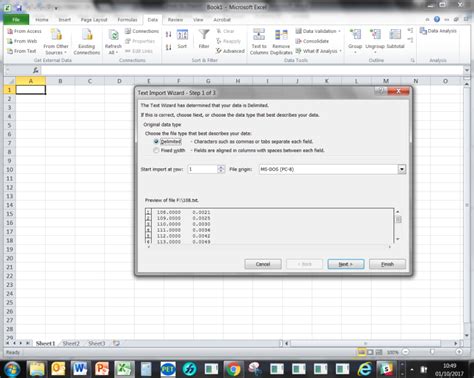Click Existing Connections icon
This screenshot has width=474, height=378.
87,42
